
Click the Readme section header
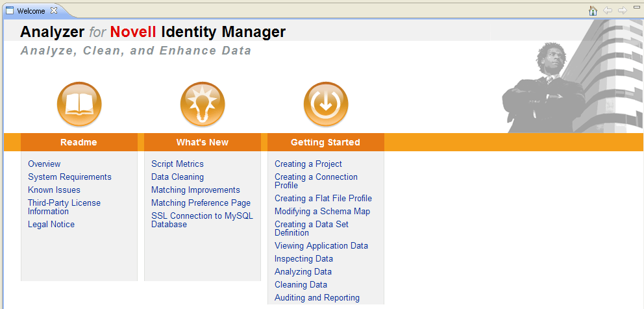(79, 142)
